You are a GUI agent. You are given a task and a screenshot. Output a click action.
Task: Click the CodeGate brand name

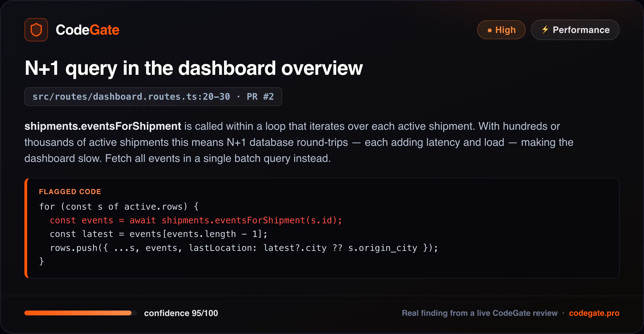(87, 30)
